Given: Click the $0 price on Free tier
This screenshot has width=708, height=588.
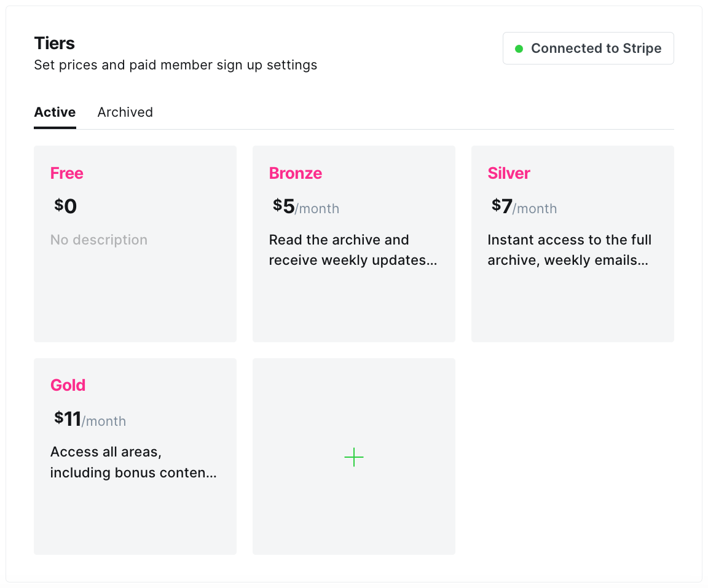Looking at the screenshot, I should (66, 206).
